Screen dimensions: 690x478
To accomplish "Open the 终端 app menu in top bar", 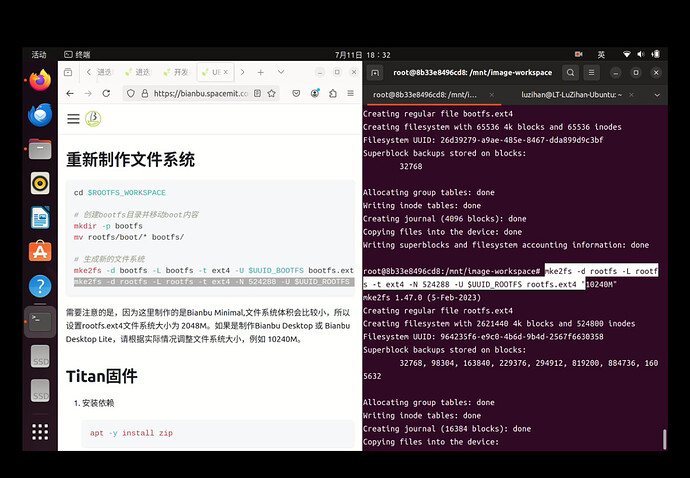I will [x=77, y=55].
